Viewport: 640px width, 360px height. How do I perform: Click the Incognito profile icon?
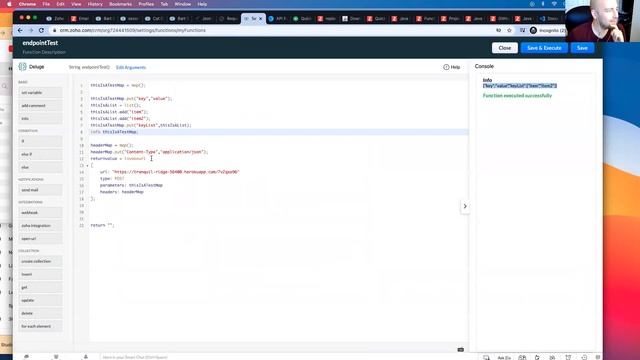coord(533,30)
